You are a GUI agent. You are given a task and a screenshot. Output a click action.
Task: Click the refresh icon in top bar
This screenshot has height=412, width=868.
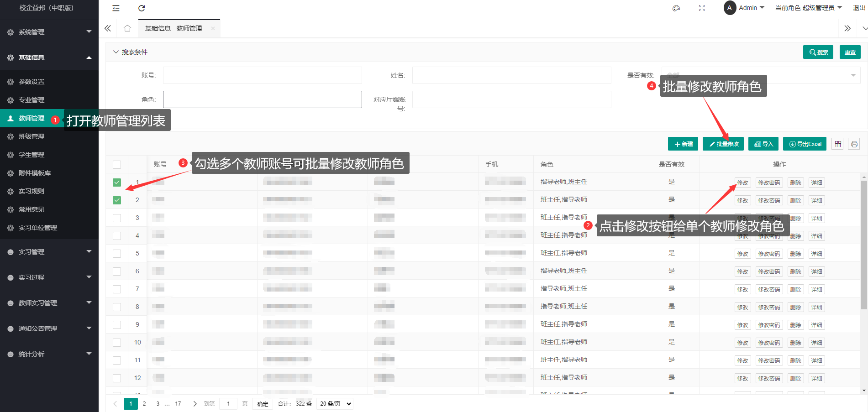[x=142, y=8]
